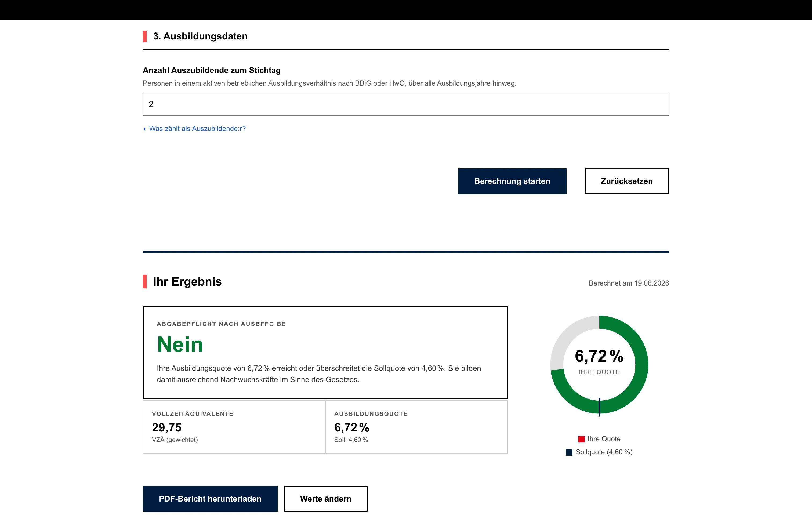This screenshot has width=812, height=527.
Task: Download the PDF report
Action: pos(210,499)
